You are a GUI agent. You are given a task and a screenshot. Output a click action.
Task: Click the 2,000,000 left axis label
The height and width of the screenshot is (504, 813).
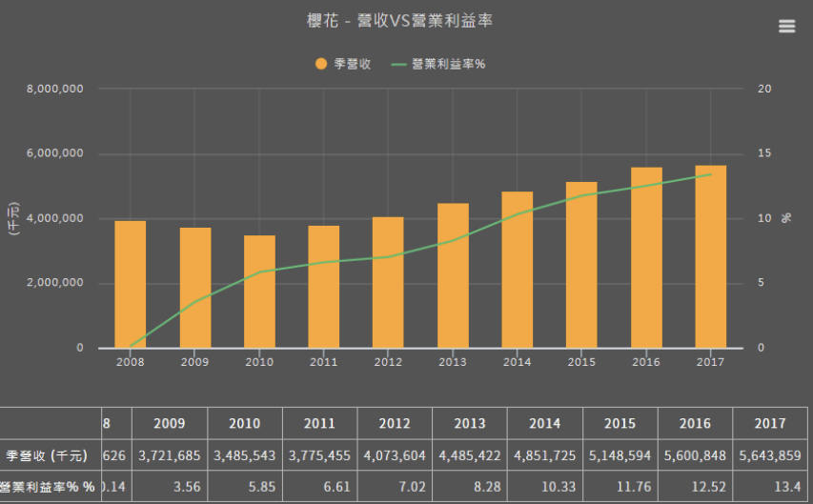point(55,283)
